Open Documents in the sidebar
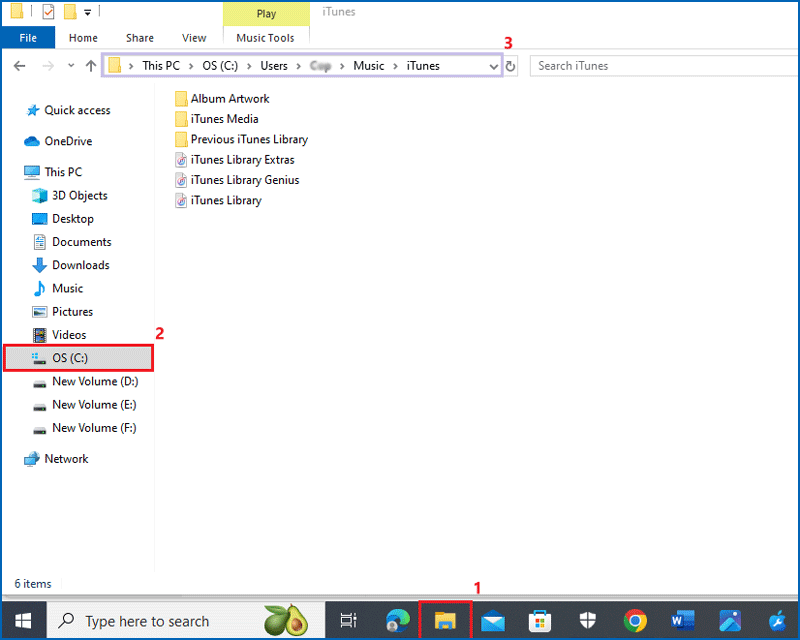This screenshot has height=640, width=800. point(72,242)
